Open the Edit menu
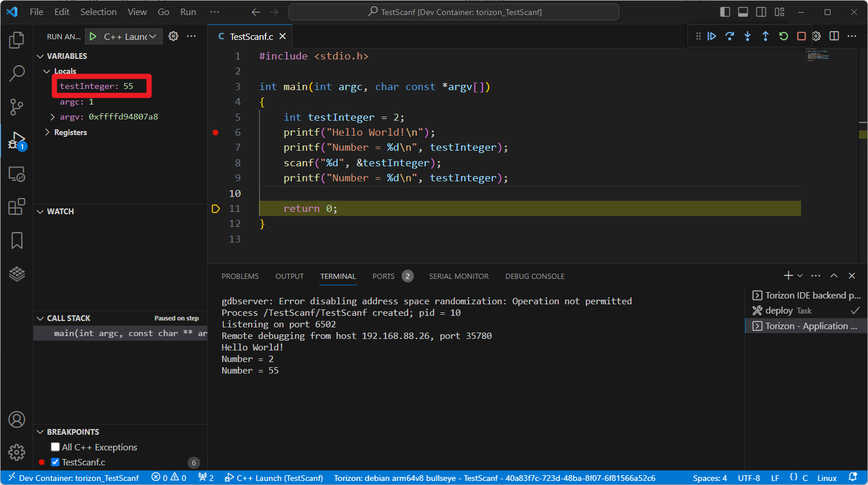Viewport: 868px width, 485px height. click(x=62, y=12)
